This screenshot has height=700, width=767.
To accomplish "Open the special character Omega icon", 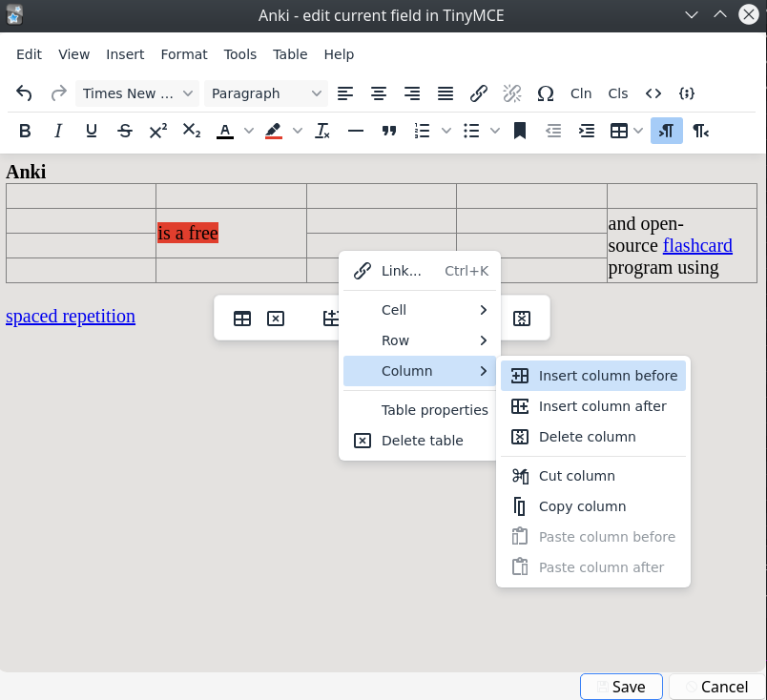I will (x=546, y=93).
